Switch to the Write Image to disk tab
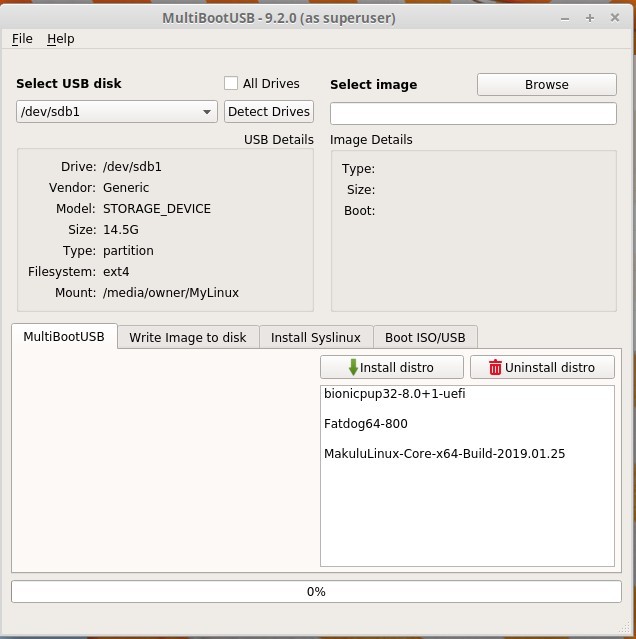The image size is (636, 639). (188, 337)
